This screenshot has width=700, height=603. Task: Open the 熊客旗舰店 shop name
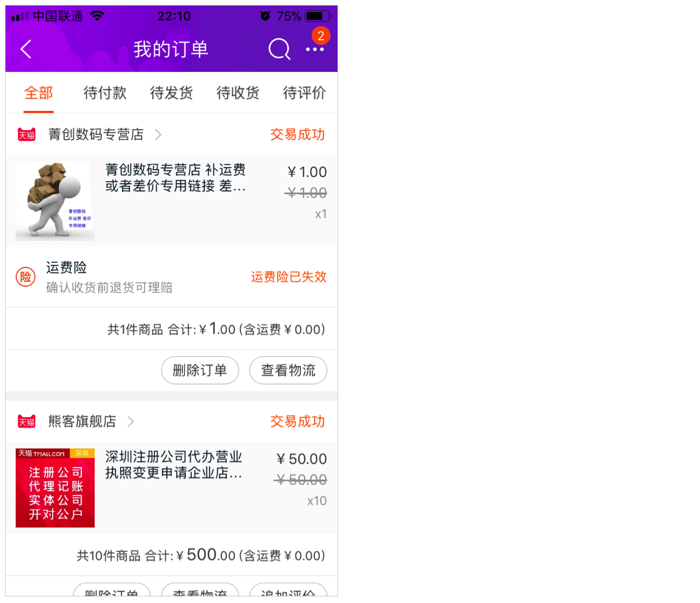(82, 422)
